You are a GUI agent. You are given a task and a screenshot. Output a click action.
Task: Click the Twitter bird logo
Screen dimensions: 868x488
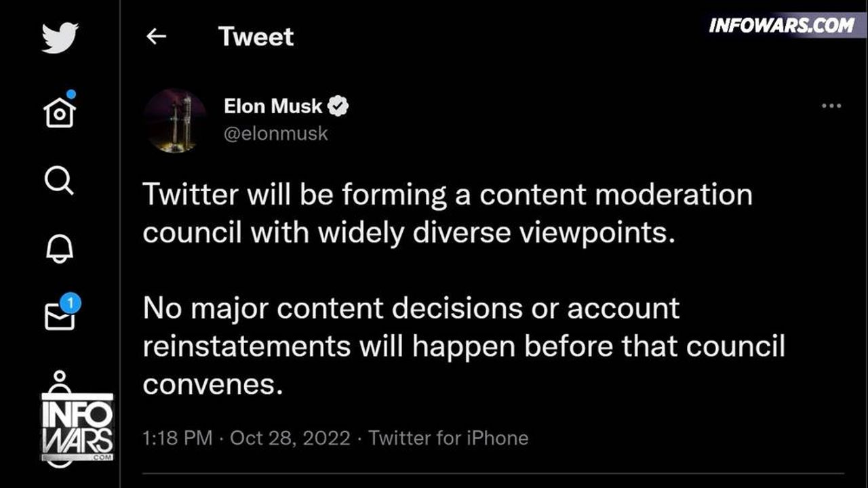point(60,37)
